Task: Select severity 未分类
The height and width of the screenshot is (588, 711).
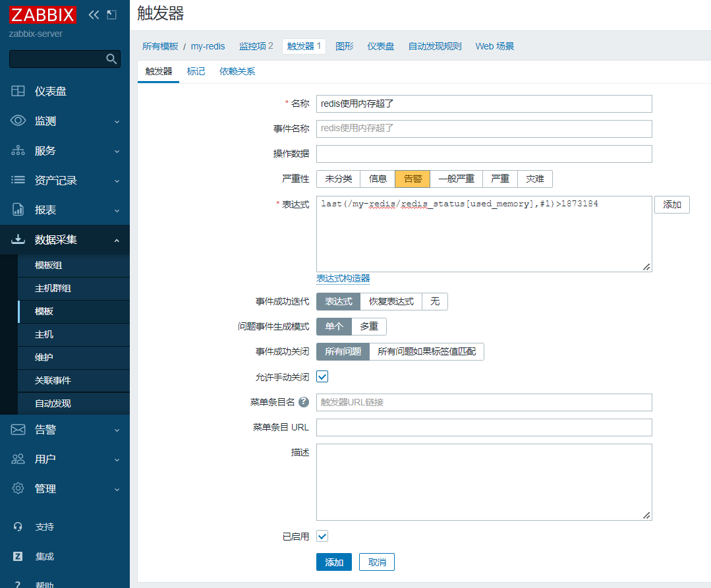Action: (x=338, y=179)
